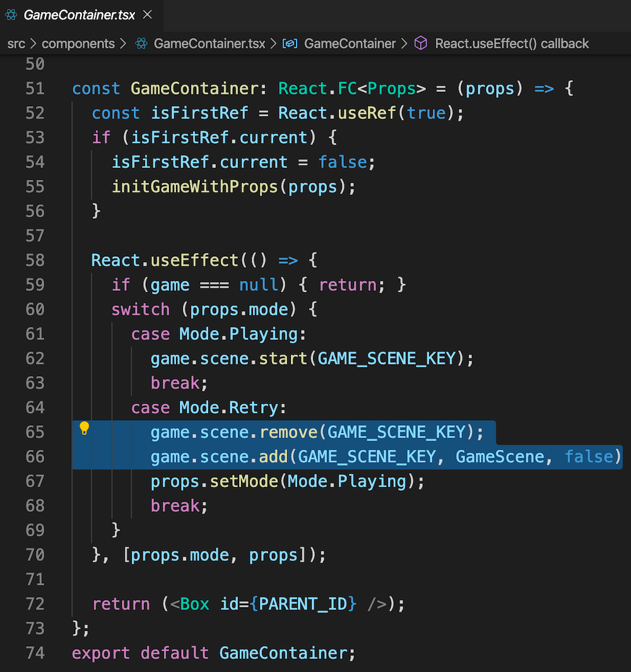Click the lightbulb quick fix icon on line 65
This screenshot has width=631, height=672.
84,428
